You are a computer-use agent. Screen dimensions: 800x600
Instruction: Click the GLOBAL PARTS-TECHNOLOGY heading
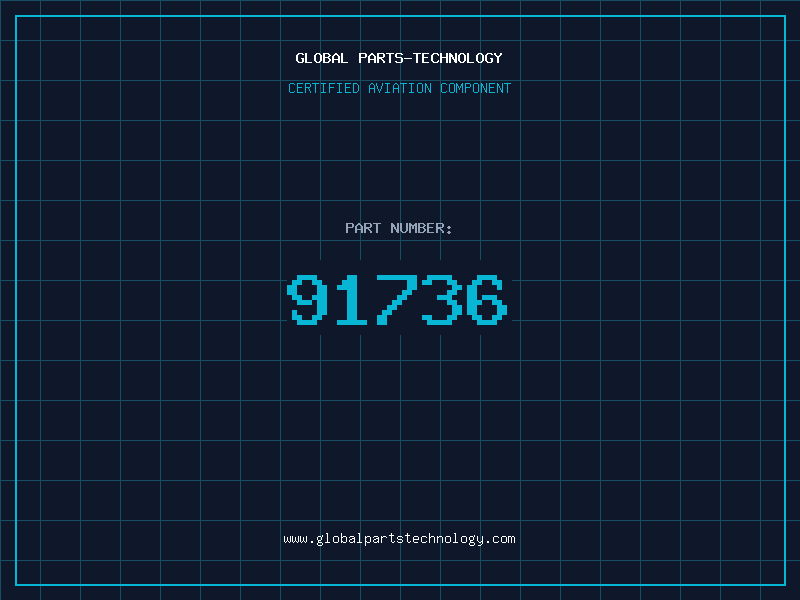[x=399, y=58]
